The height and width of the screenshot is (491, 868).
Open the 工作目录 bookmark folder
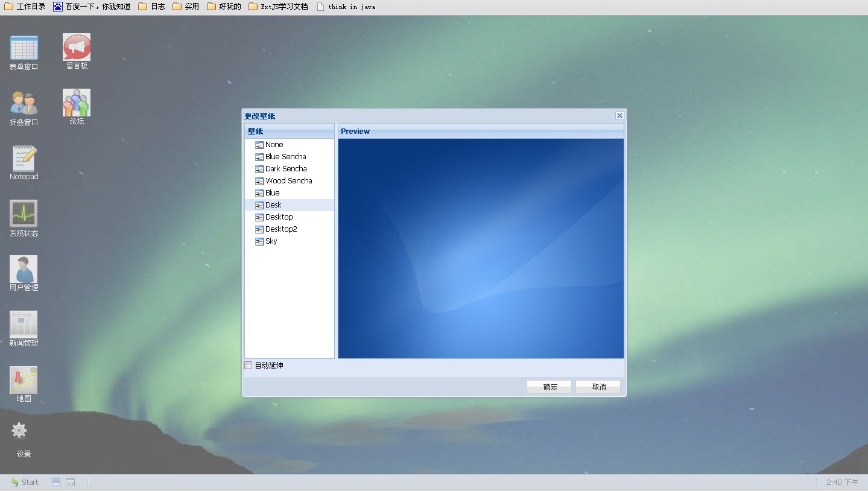(25, 7)
